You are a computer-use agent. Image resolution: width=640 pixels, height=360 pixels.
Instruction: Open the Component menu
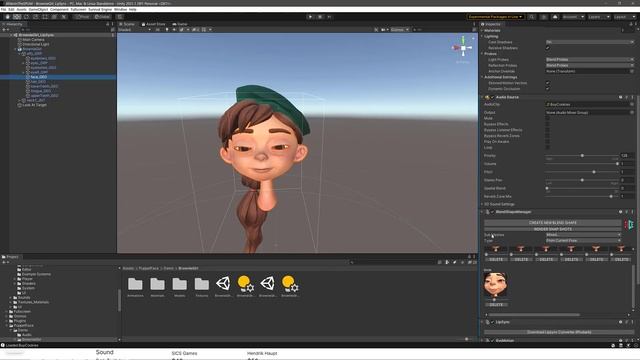tap(59, 9)
